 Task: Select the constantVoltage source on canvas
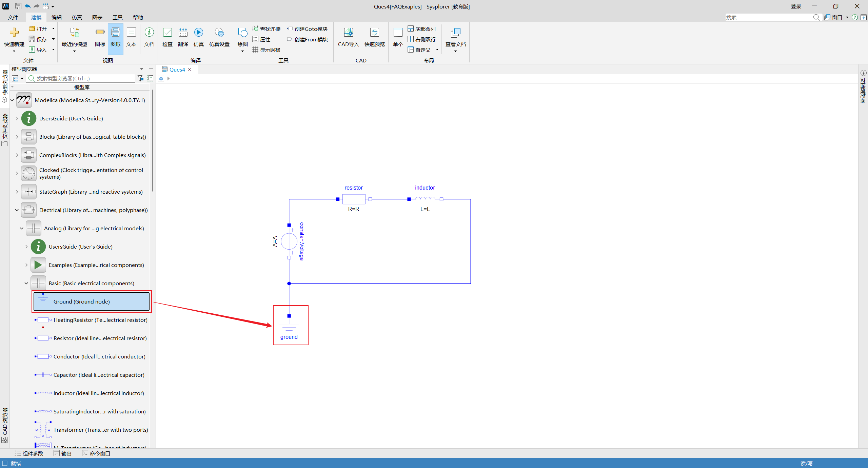tap(289, 241)
